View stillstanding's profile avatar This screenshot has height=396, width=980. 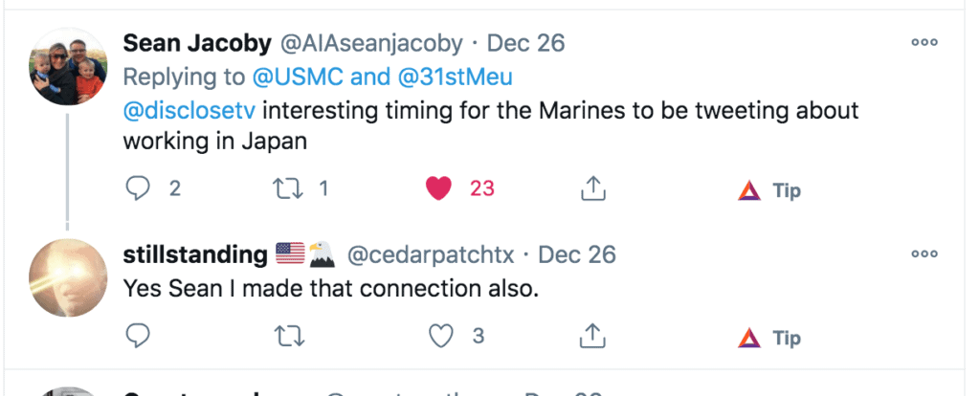pos(67,276)
